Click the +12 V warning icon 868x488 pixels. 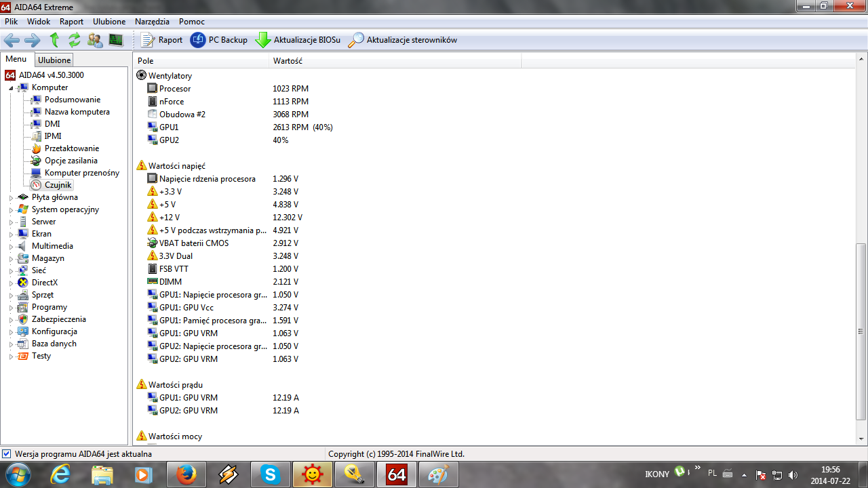(x=153, y=218)
